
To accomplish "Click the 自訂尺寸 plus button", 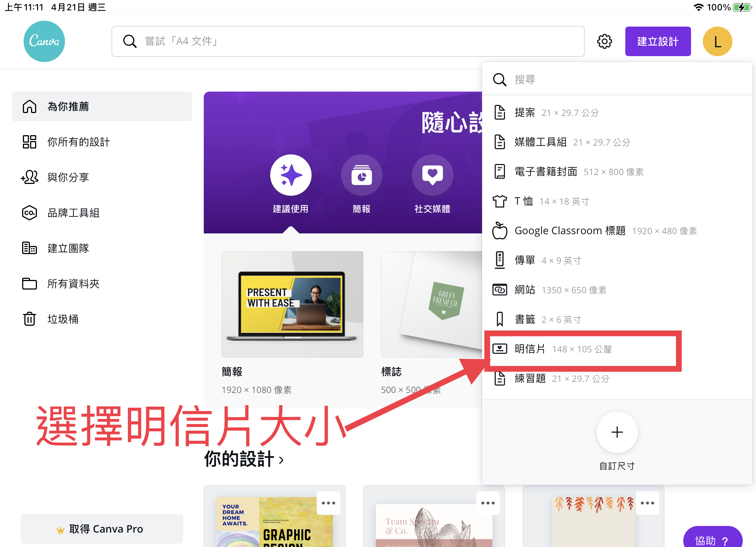I will tap(617, 432).
